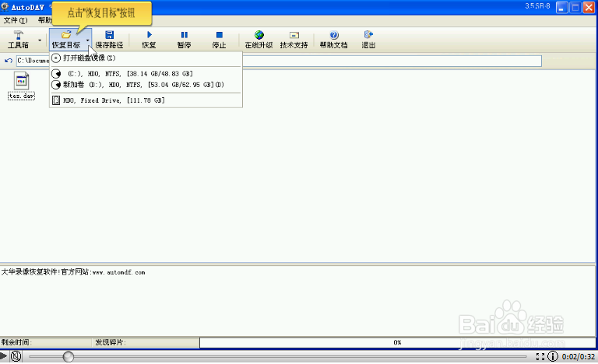Open the 文件(Y) menu
This screenshot has height=364, width=598.
tap(16, 20)
